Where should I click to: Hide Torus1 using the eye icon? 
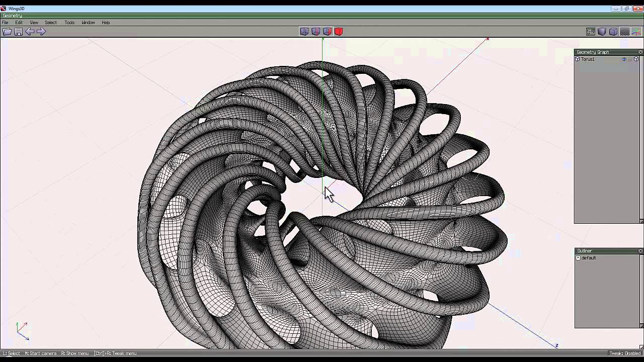pos(624,59)
